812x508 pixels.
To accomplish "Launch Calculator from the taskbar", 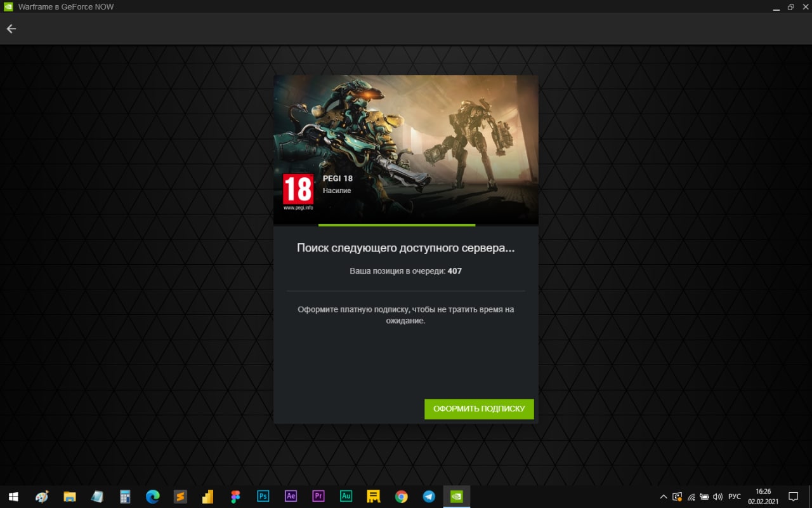I will [x=125, y=497].
